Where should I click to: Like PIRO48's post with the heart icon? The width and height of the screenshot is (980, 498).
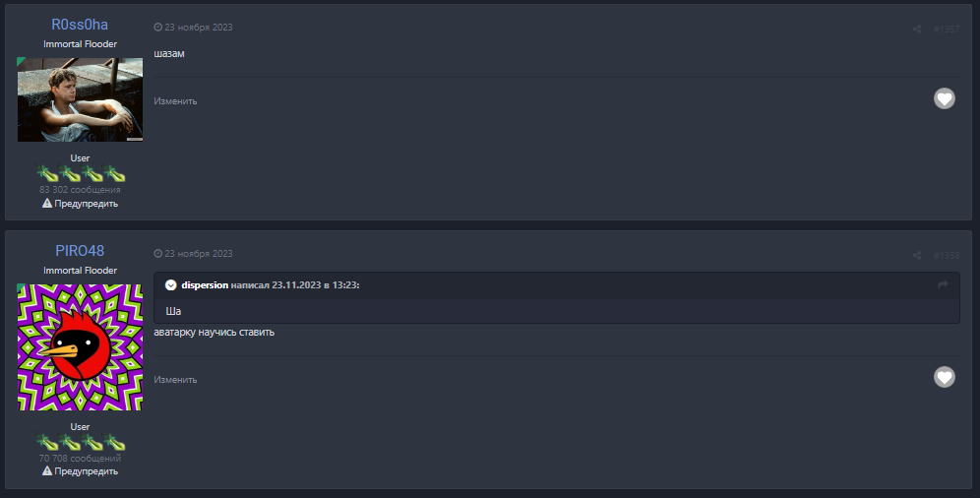coord(945,377)
